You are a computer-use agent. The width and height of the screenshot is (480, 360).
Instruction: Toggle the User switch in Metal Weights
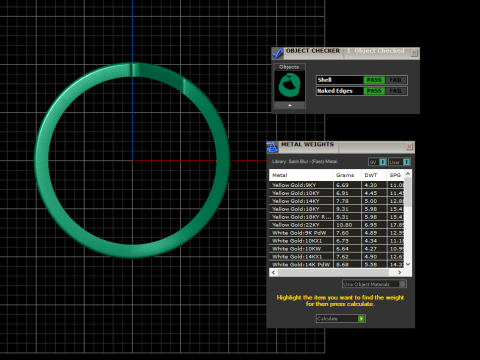click(x=399, y=162)
